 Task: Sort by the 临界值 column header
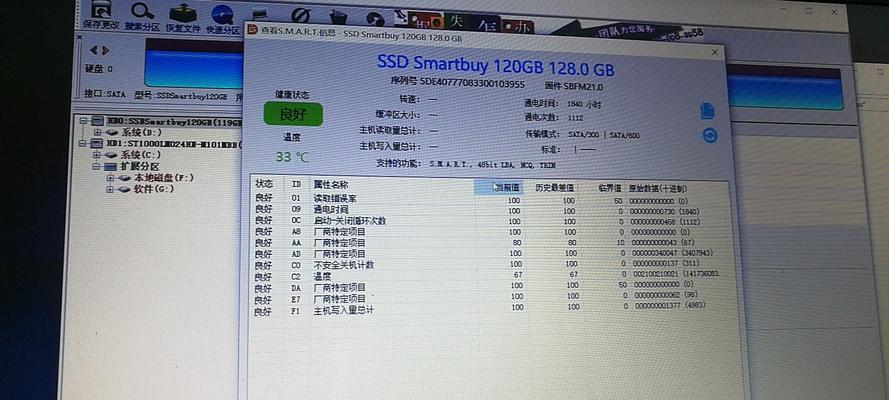(x=609, y=188)
